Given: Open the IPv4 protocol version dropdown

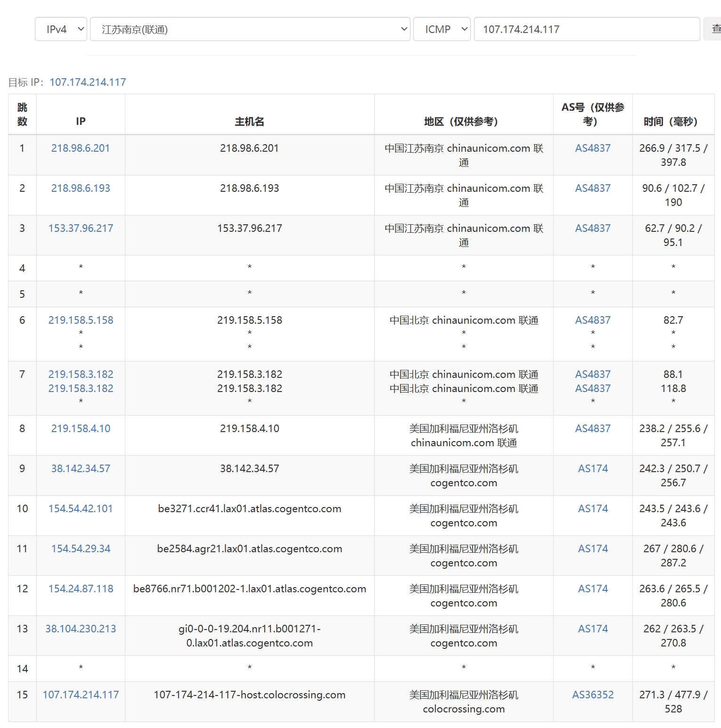Looking at the screenshot, I should pyautogui.click(x=61, y=29).
